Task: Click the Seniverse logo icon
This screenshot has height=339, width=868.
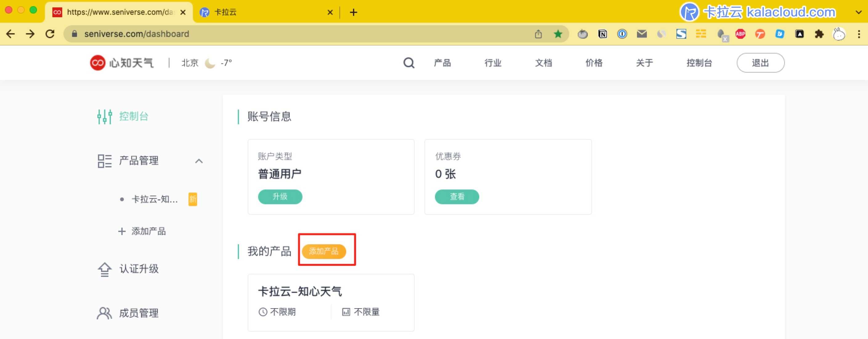Action: point(98,63)
